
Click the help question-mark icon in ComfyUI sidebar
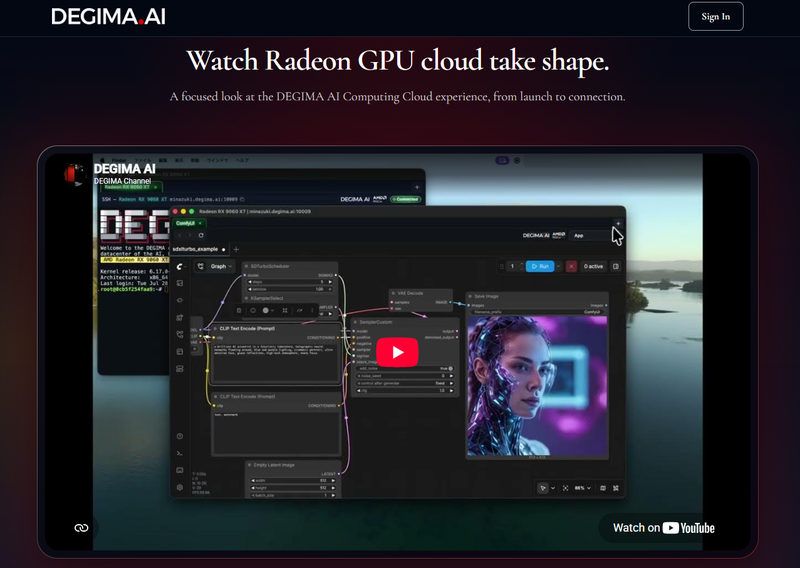tap(180, 436)
